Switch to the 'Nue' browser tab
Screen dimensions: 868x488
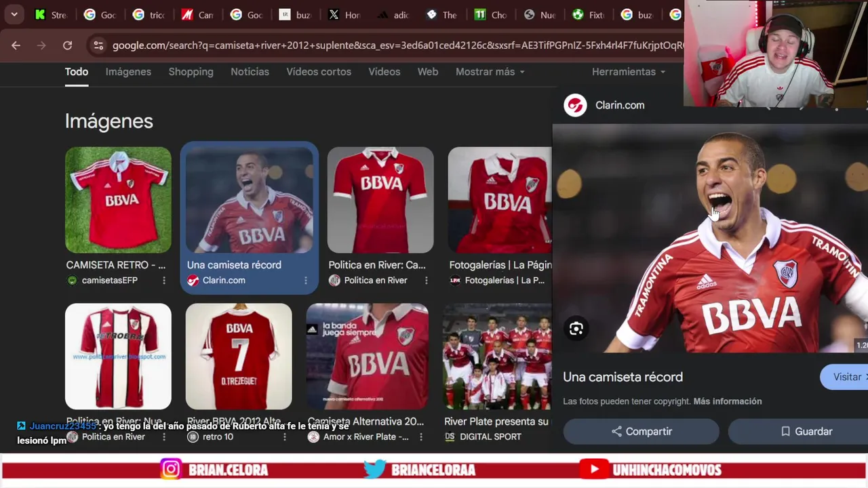click(x=539, y=14)
